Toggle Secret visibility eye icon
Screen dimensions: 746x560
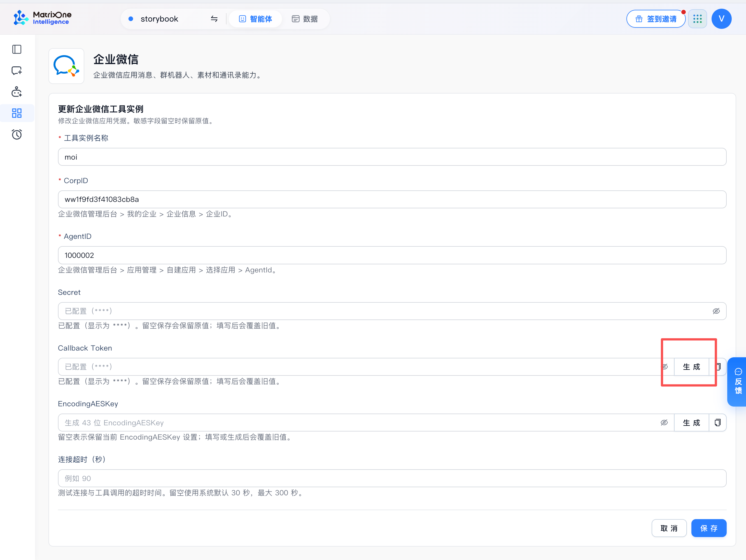click(716, 311)
